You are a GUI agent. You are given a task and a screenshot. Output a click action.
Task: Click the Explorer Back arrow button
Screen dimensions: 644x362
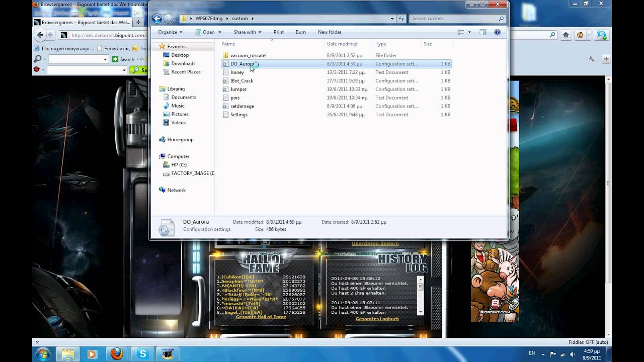coord(157,19)
